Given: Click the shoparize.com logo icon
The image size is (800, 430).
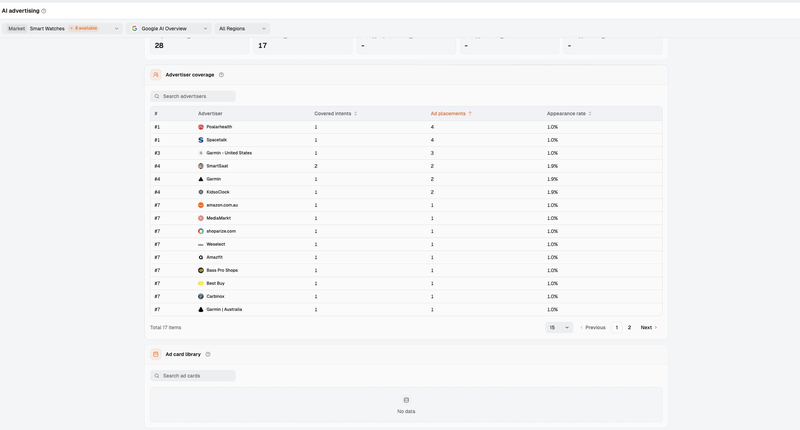Looking at the screenshot, I should click(x=201, y=231).
